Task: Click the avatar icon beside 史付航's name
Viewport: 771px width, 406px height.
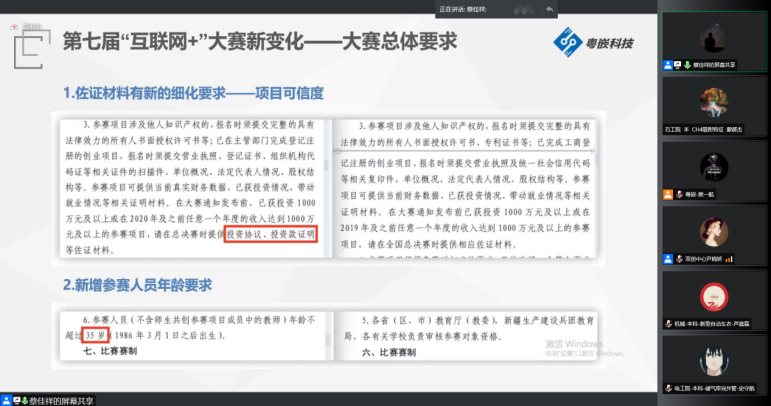Action: coord(666,387)
